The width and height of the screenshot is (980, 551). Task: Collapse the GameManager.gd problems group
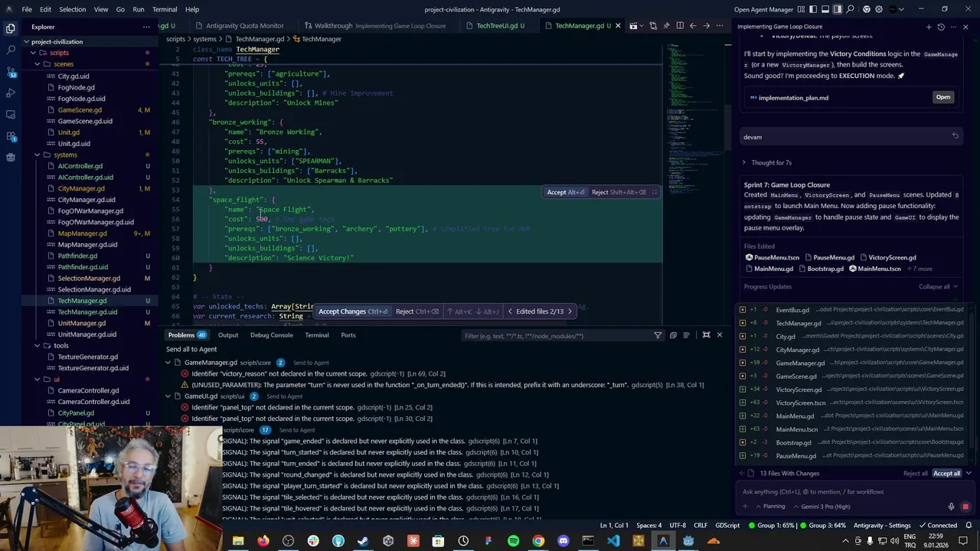pyautogui.click(x=168, y=363)
